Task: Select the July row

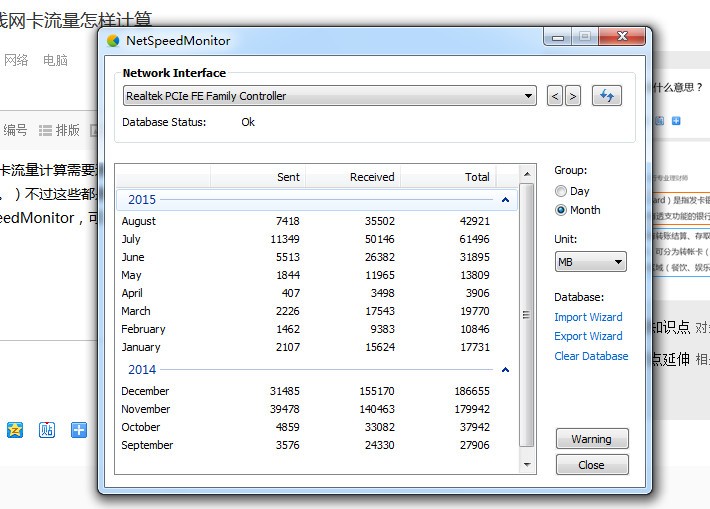Action: click(x=316, y=239)
